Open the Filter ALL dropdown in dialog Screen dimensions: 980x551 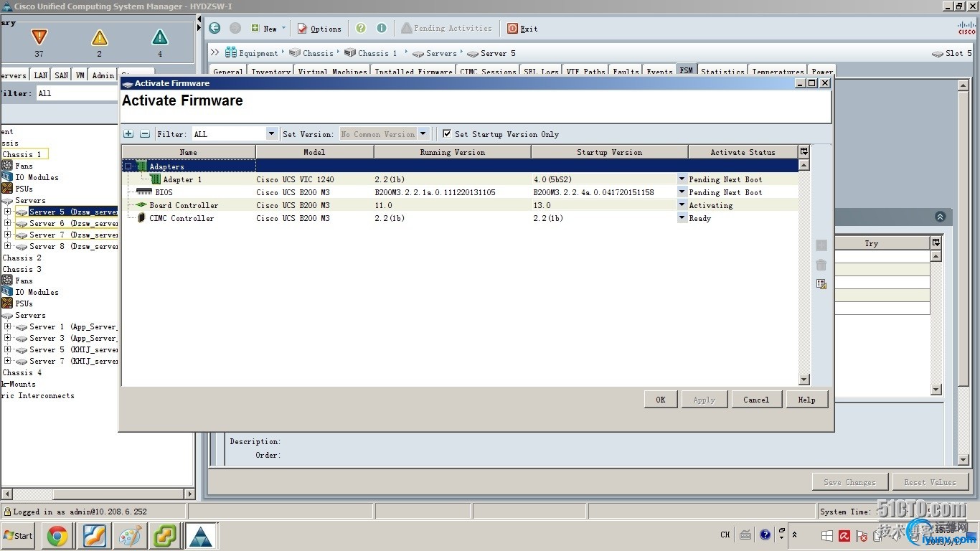(271, 133)
